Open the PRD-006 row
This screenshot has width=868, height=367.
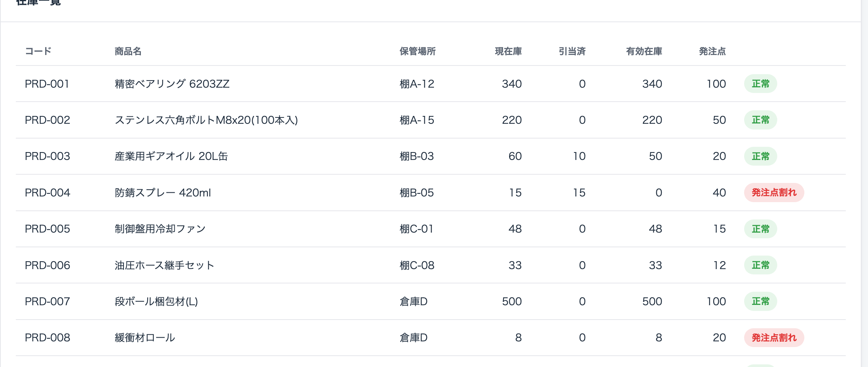pyautogui.click(x=431, y=265)
